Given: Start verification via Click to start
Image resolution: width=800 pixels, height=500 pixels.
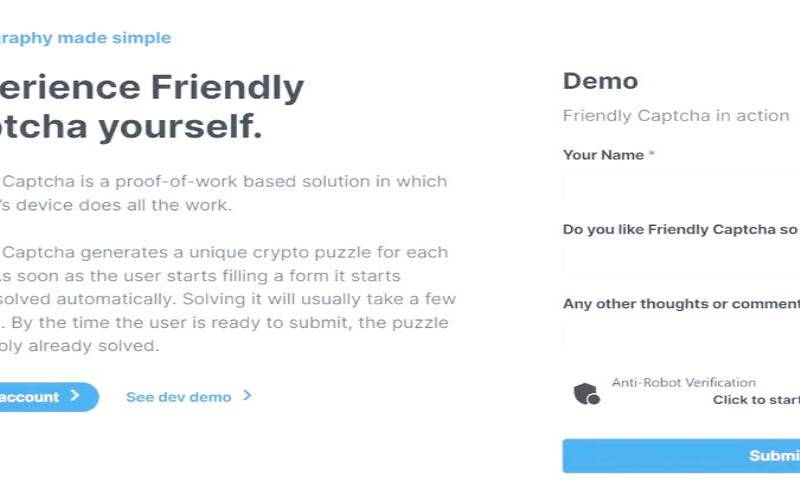Looking at the screenshot, I should (x=756, y=400).
